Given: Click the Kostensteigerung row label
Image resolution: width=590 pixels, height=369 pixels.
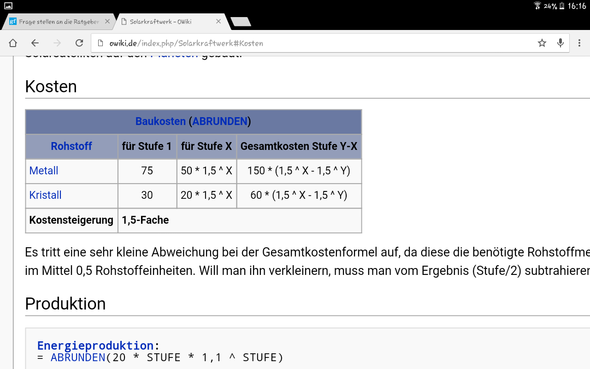Looking at the screenshot, I should click(x=71, y=220).
